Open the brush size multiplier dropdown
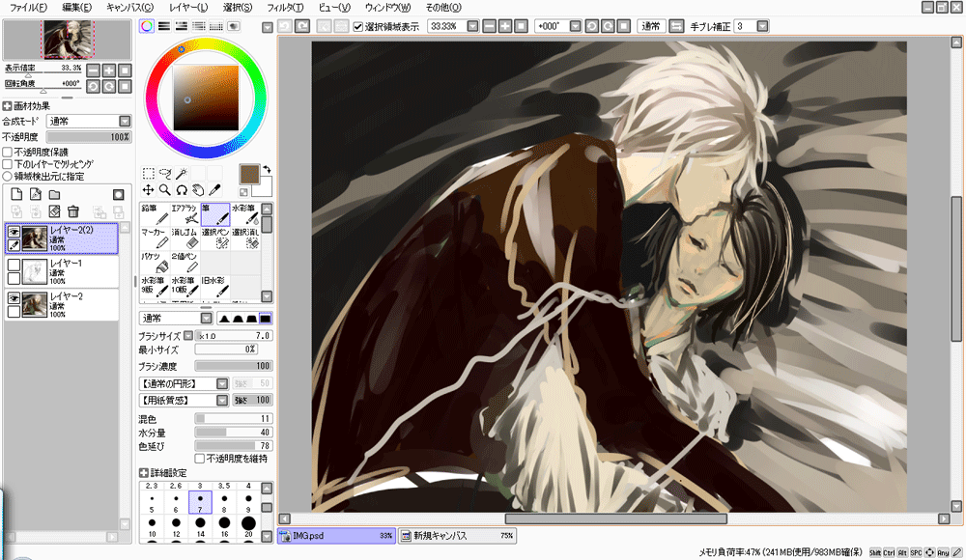 tap(188, 336)
